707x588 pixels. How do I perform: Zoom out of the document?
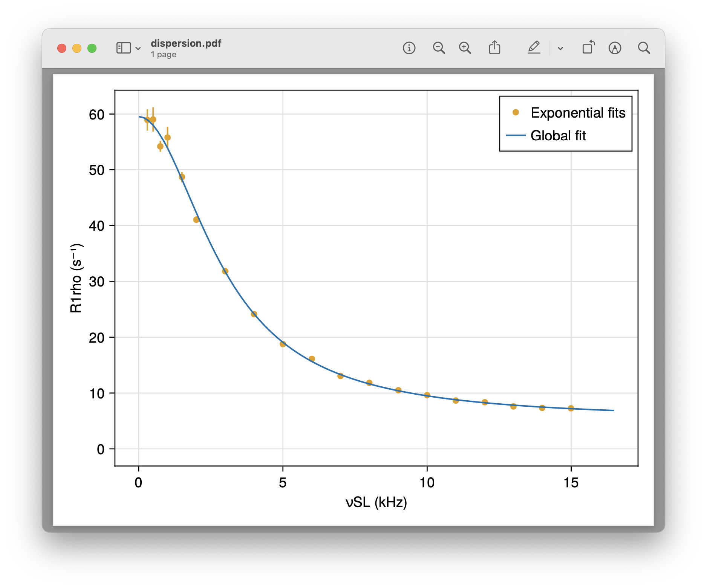[x=439, y=48]
